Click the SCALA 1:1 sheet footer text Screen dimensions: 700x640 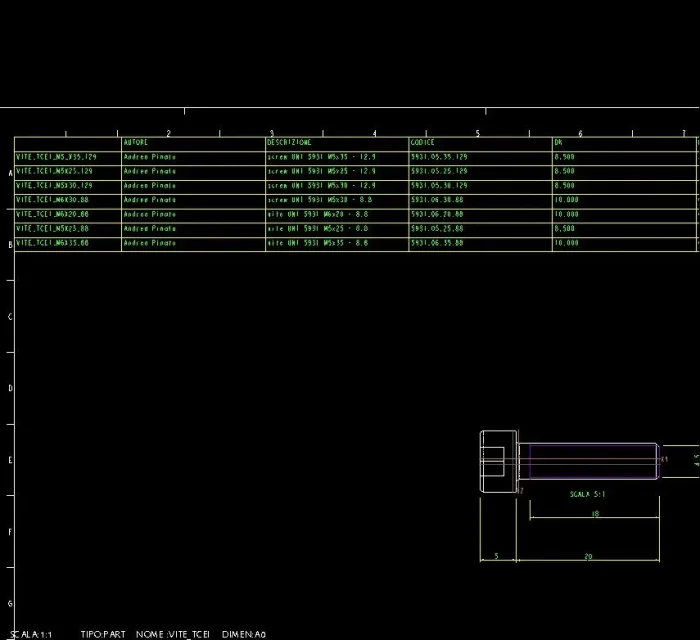[x=31, y=634]
